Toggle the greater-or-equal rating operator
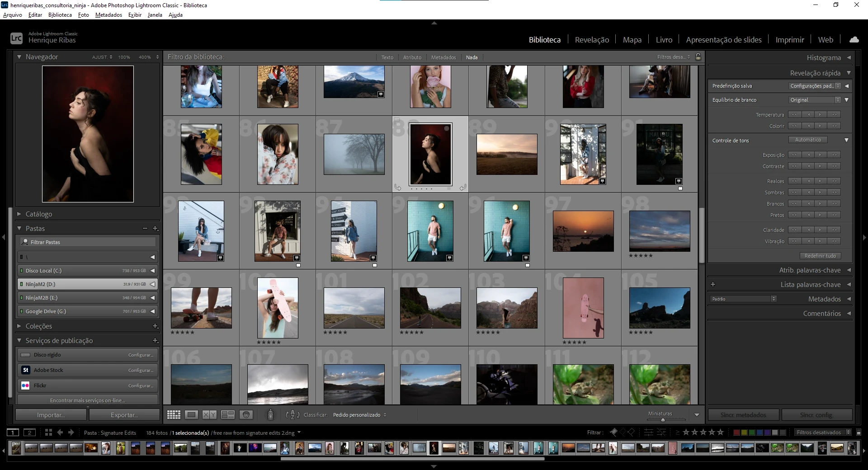The height and width of the screenshot is (470, 868). (677, 432)
